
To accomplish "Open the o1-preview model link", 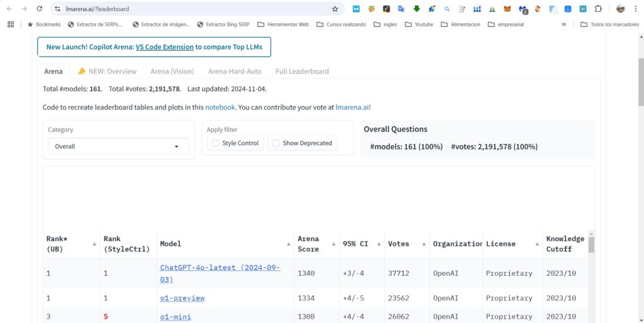I will coord(182,298).
